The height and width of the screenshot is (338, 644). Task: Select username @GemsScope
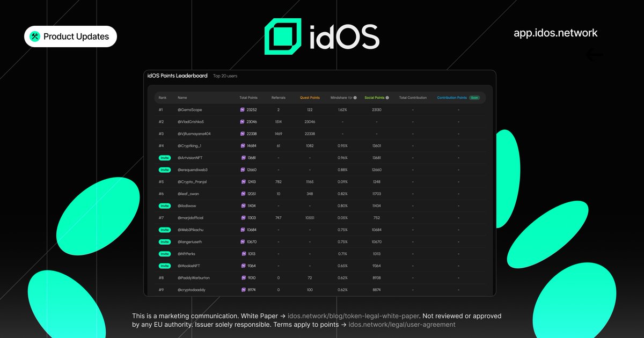click(190, 109)
